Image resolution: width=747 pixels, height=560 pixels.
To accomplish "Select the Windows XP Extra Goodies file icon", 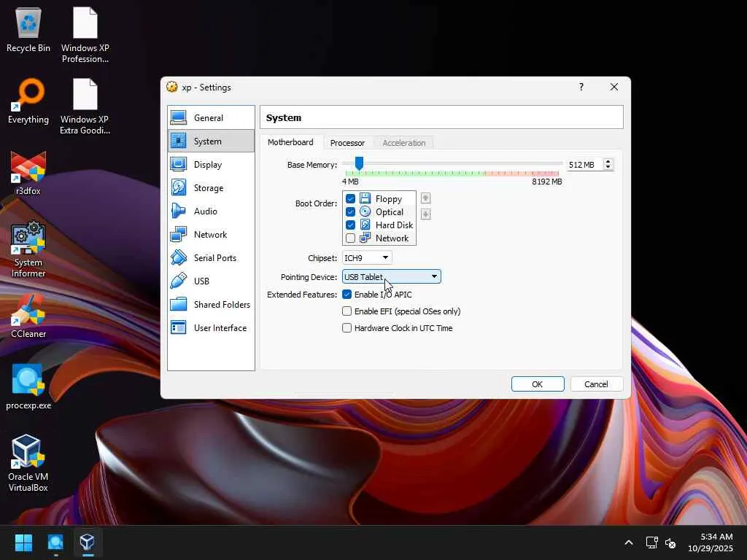I will coord(85,107).
